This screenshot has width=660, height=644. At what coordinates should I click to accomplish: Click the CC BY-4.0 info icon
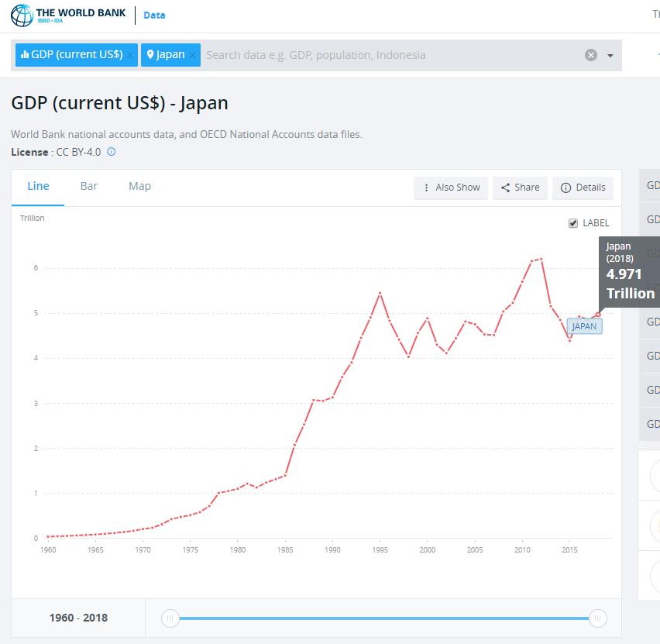(111, 152)
